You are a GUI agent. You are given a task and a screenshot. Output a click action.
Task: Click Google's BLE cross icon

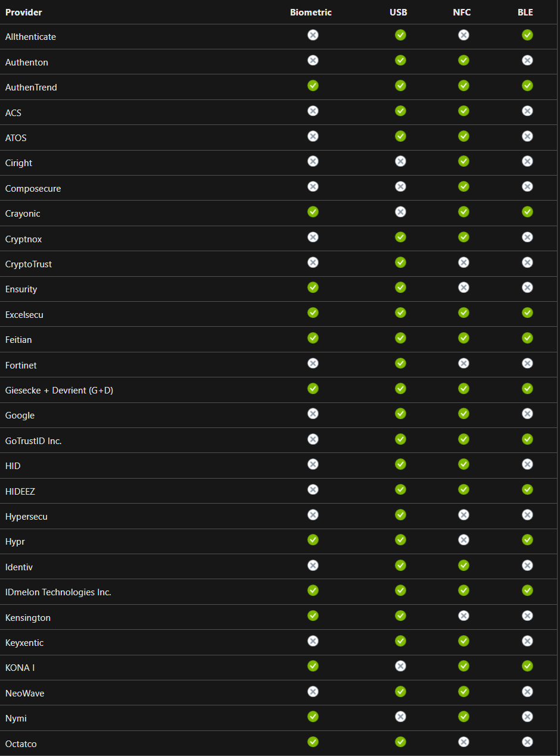coord(527,414)
